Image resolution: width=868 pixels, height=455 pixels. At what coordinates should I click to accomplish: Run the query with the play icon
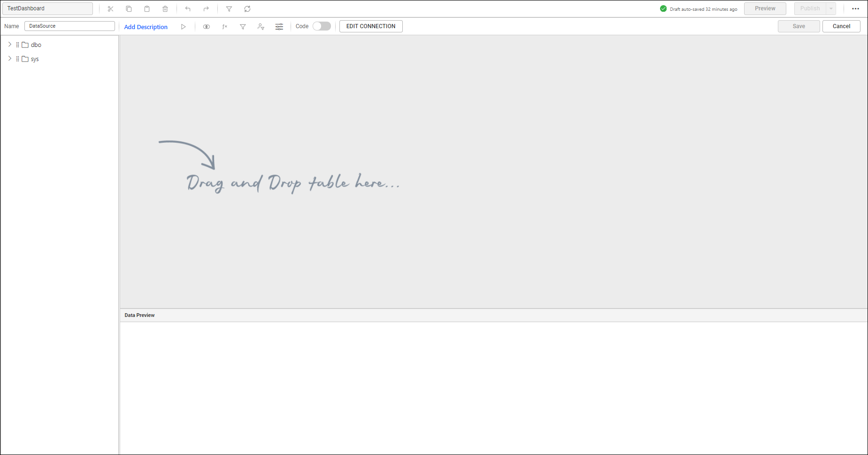click(x=184, y=27)
